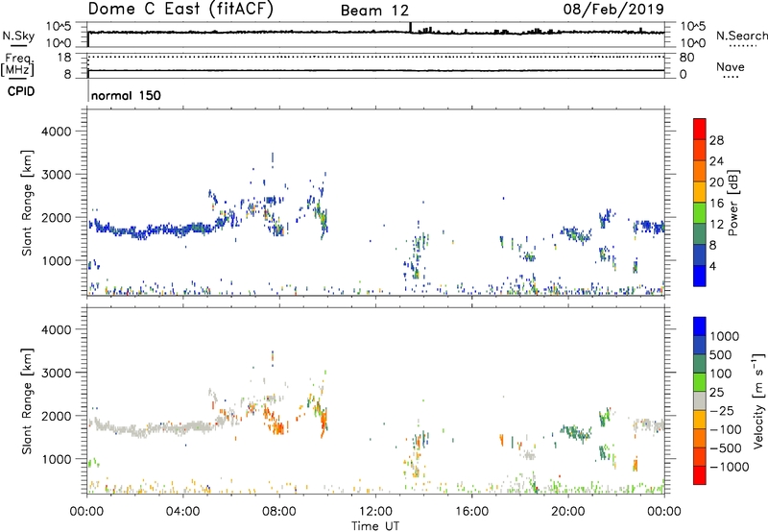Pick the yellow segment of the power colorbar
768x532 pixels.
tap(700, 192)
